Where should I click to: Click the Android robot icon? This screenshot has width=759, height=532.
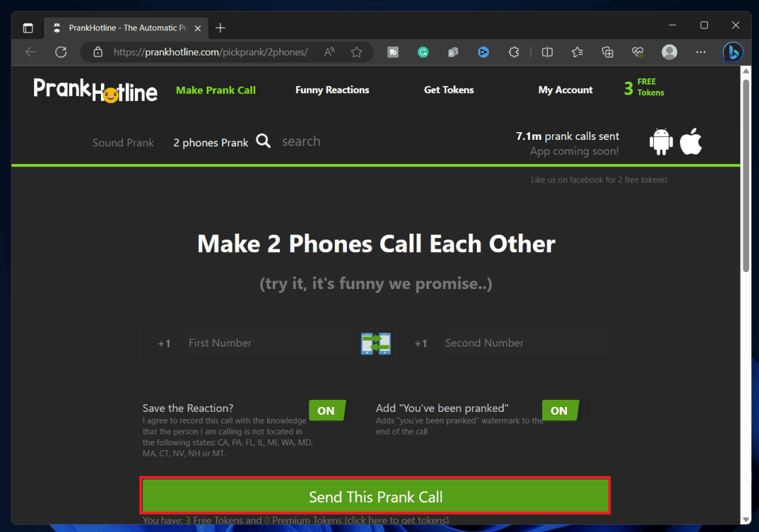(661, 141)
